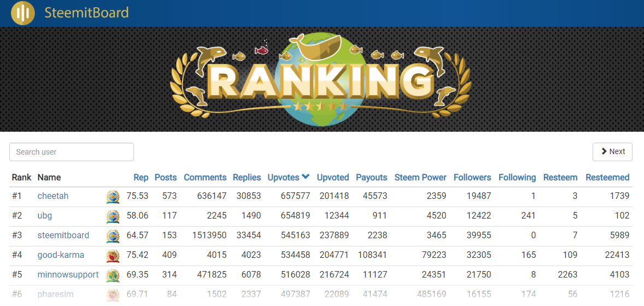The height and width of the screenshot is (306, 644).
Task: Open the pharesim user profile link
Action: point(55,294)
